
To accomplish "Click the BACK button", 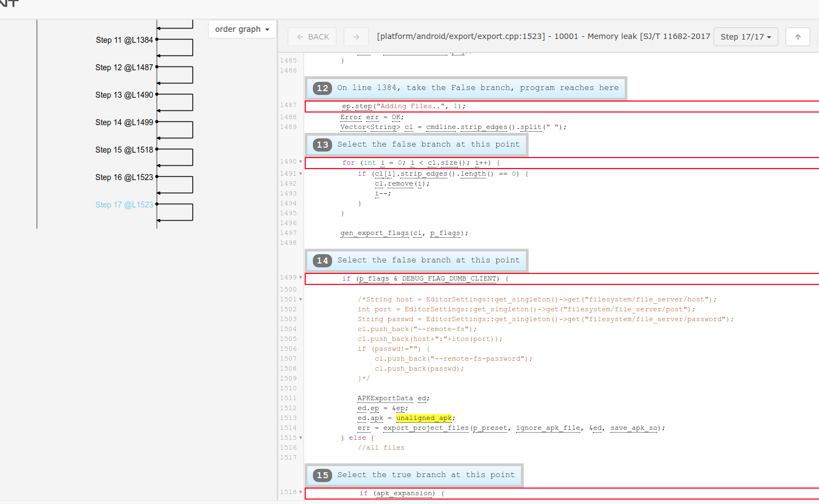I will (x=312, y=36).
